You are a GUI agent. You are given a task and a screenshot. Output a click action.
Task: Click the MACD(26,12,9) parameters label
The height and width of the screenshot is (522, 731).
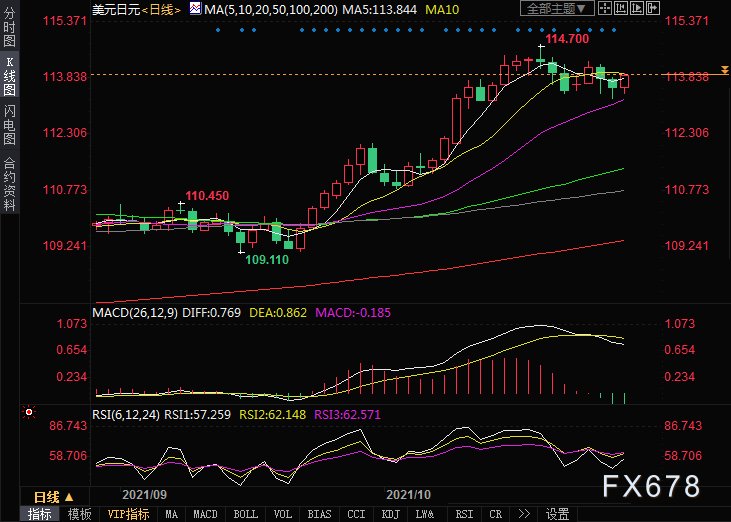click(135, 312)
